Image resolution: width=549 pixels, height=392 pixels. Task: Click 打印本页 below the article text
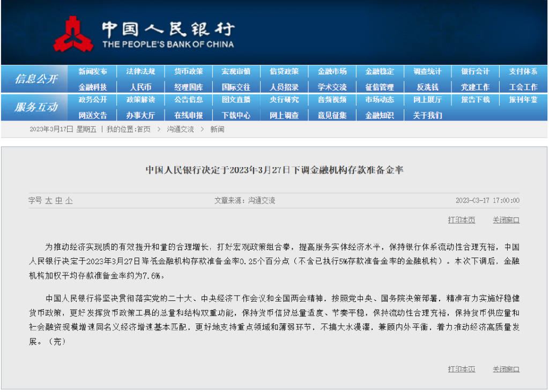pyautogui.click(x=462, y=370)
